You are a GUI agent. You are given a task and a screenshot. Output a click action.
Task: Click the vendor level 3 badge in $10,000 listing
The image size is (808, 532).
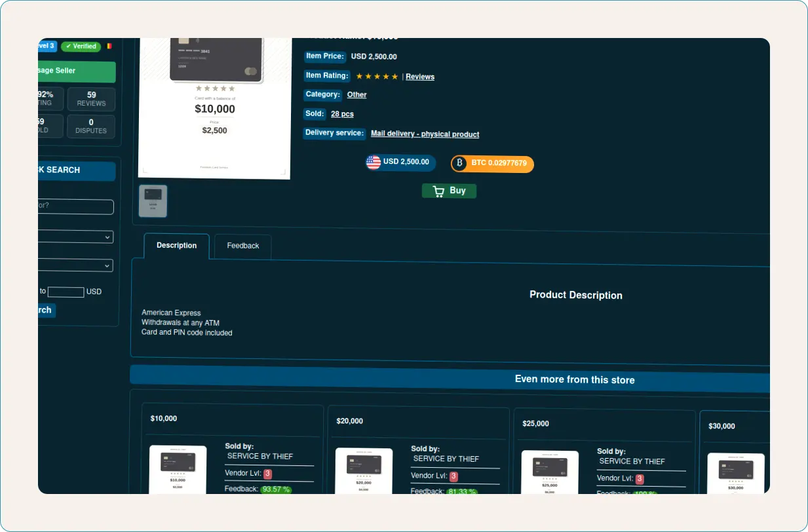267,474
